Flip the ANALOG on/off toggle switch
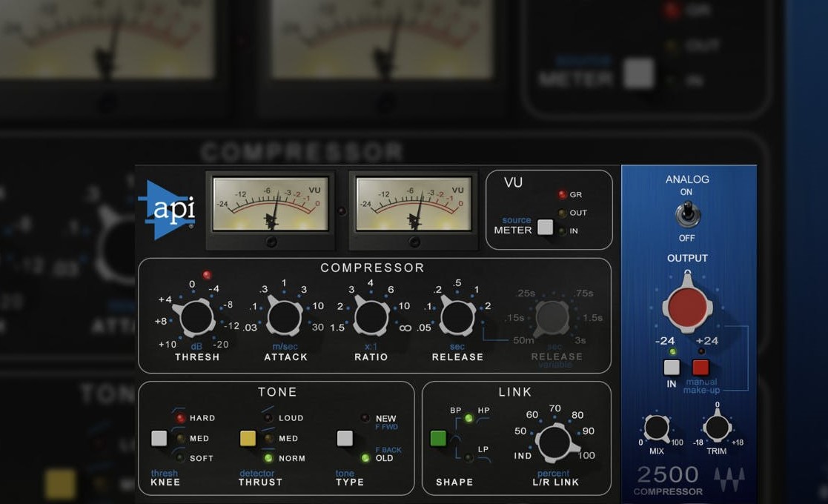Viewport: 828px width, 504px height. click(x=687, y=216)
